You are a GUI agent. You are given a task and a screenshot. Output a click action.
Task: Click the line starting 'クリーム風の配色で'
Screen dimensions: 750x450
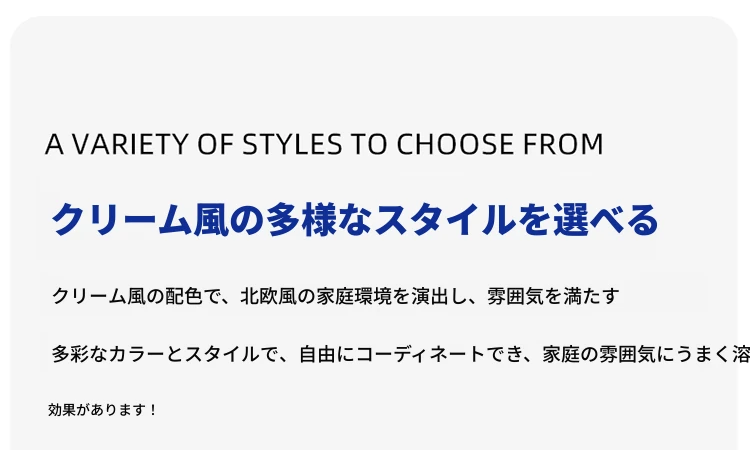point(335,296)
